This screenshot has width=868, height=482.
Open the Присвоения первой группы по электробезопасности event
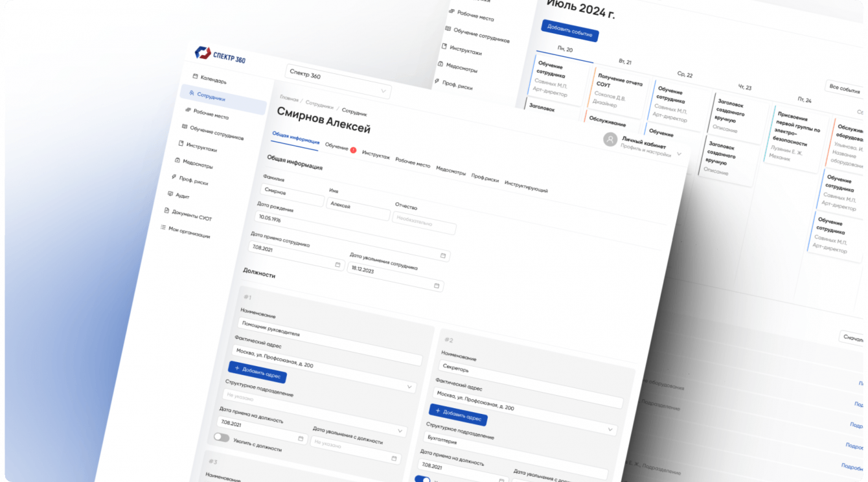tap(797, 139)
